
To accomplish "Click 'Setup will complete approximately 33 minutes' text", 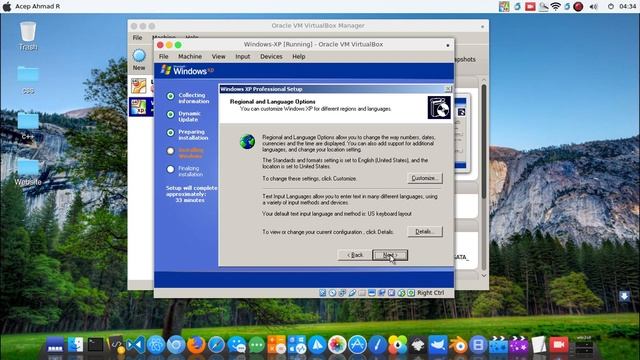I will pos(191,194).
